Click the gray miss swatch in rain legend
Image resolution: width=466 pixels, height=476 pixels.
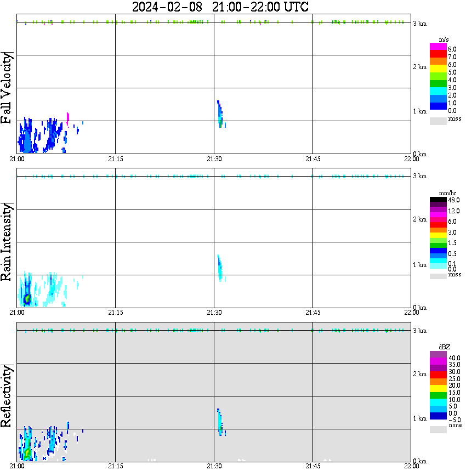438,276
